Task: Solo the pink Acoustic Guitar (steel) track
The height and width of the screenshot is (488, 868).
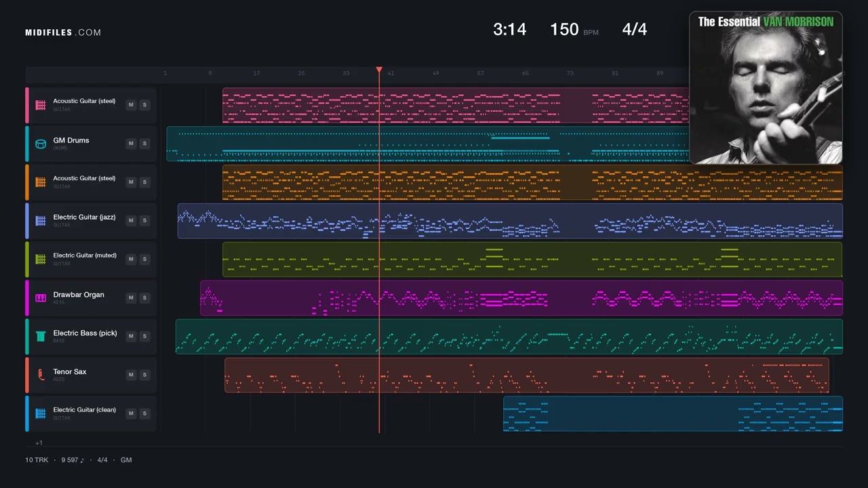Action: (144, 105)
